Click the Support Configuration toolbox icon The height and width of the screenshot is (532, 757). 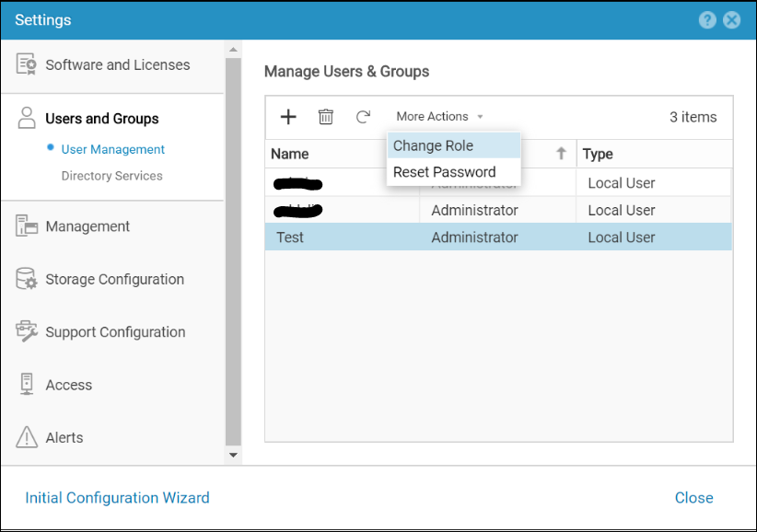[27, 332]
